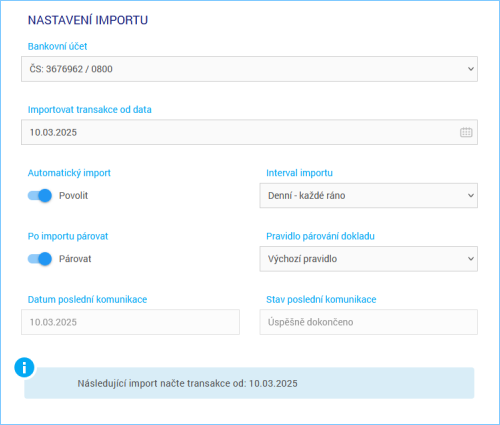Screen dimensions: 500x425
Task: Click the Interval importu chevron arrow
Action: [x=471, y=196]
